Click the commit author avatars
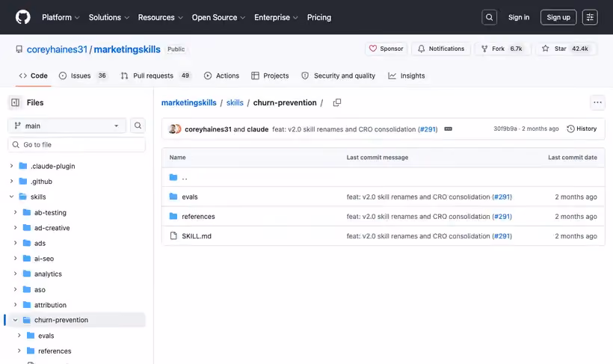The height and width of the screenshot is (364, 613). 175,129
